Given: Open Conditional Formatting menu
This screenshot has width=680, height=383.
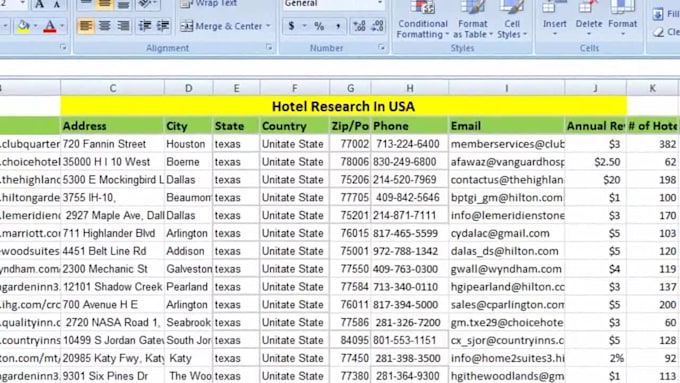Looking at the screenshot, I should (x=422, y=20).
